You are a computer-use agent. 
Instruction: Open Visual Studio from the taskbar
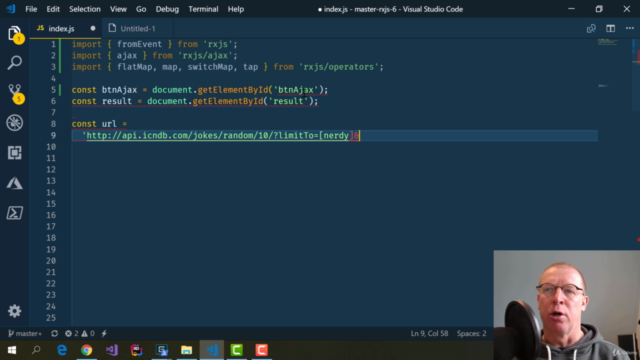(x=111, y=350)
